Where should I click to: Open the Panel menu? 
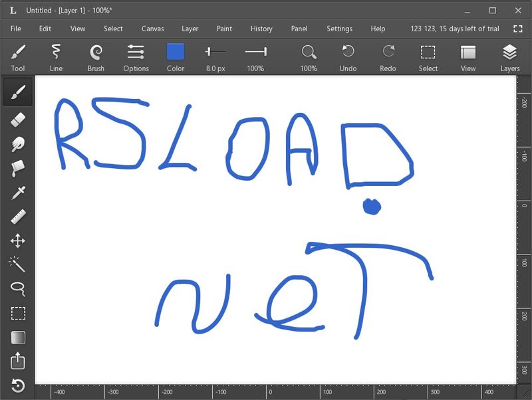tap(299, 29)
